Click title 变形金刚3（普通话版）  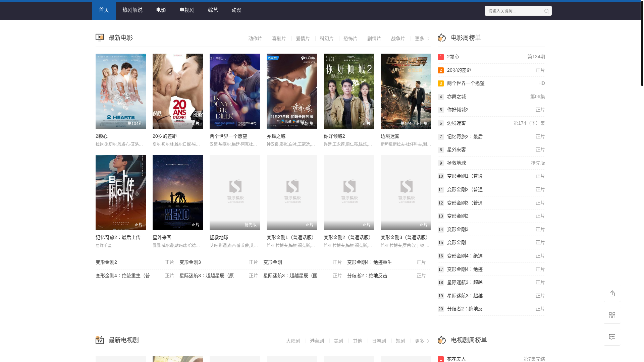point(405,238)
